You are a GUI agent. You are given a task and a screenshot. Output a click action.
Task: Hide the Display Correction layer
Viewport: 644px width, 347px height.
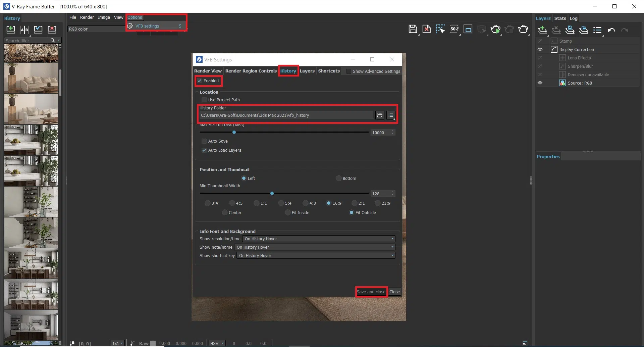click(540, 50)
